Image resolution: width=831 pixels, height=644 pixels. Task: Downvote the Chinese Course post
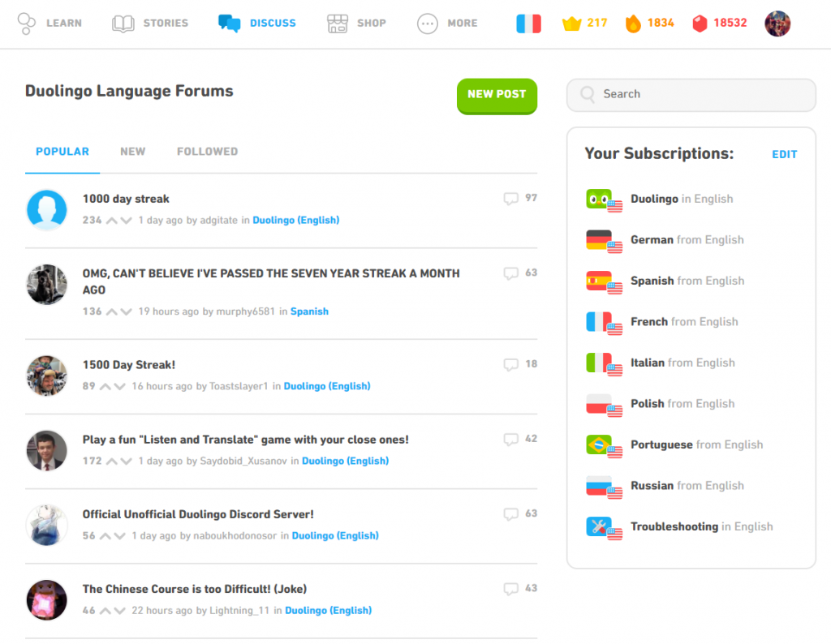pos(120,611)
